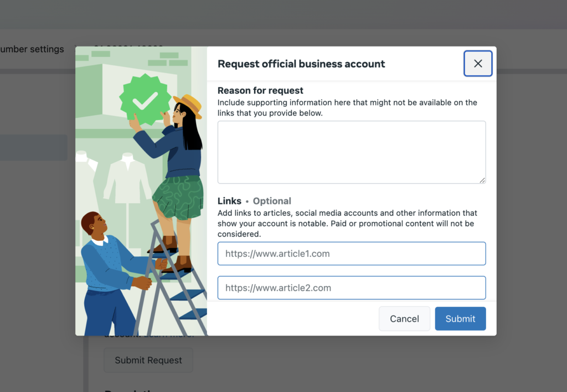Image resolution: width=567 pixels, height=392 pixels.
Task: Click the green verified badge illustration
Action: (x=145, y=99)
